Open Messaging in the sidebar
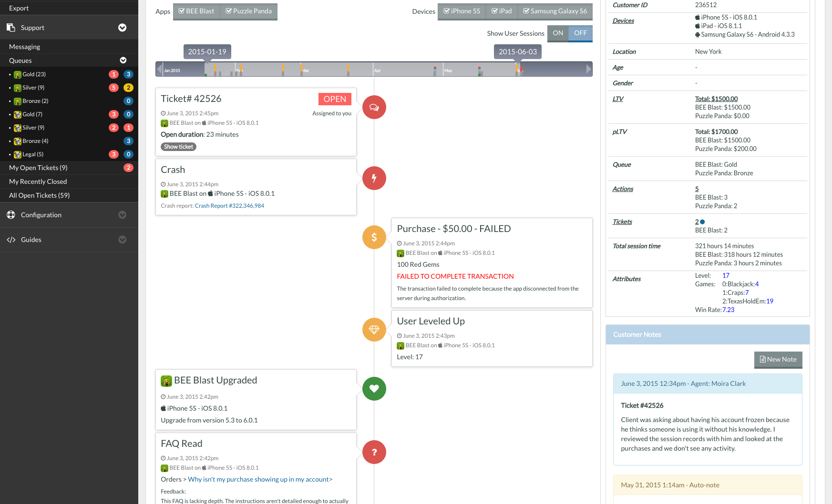The height and width of the screenshot is (504, 832). point(69,47)
